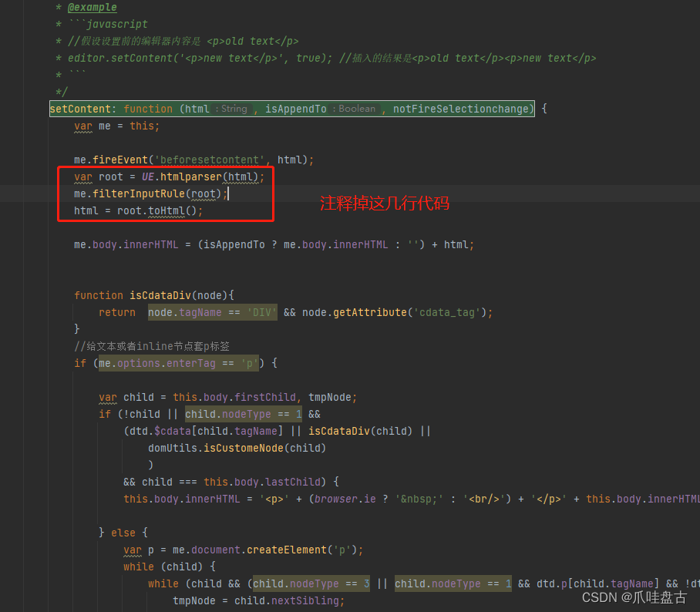The width and height of the screenshot is (700, 612).
Task: Click the 'DIV' string in return statement
Action: 261,312
